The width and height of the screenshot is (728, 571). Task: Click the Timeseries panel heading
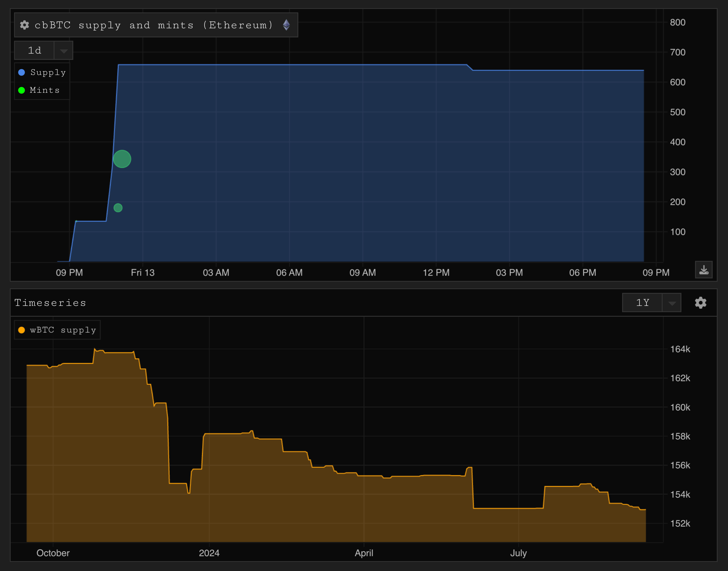click(50, 303)
